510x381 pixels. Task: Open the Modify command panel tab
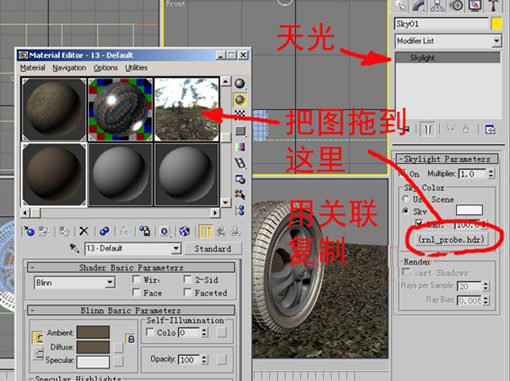point(419,6)
